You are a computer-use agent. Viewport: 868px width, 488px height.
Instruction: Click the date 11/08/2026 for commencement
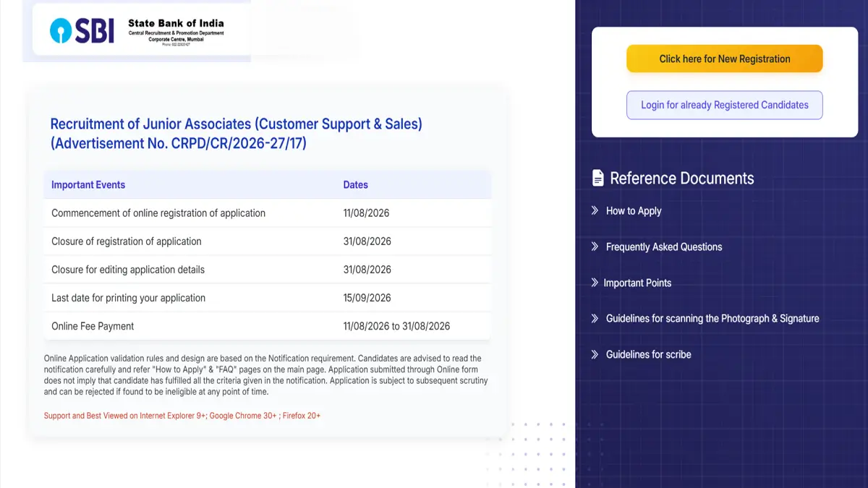367,213
